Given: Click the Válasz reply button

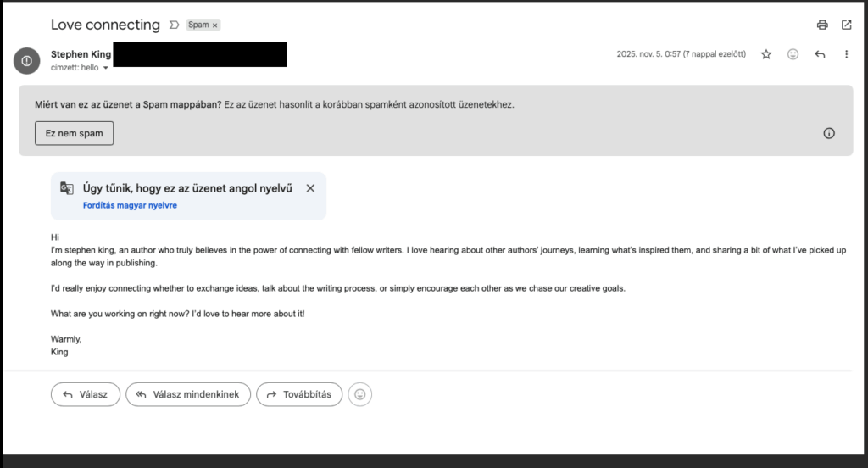Looking at the screenshot, I should click(x=85, y=394).
